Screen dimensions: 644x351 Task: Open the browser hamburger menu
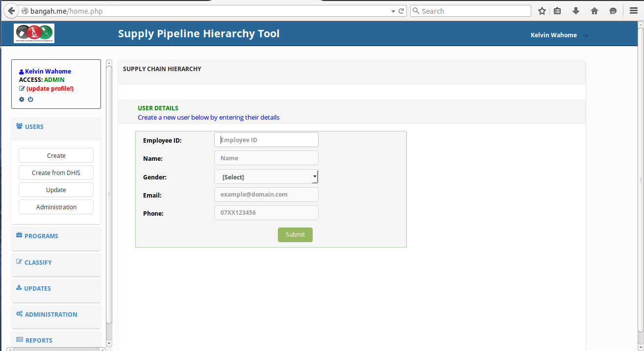point(633,11)
